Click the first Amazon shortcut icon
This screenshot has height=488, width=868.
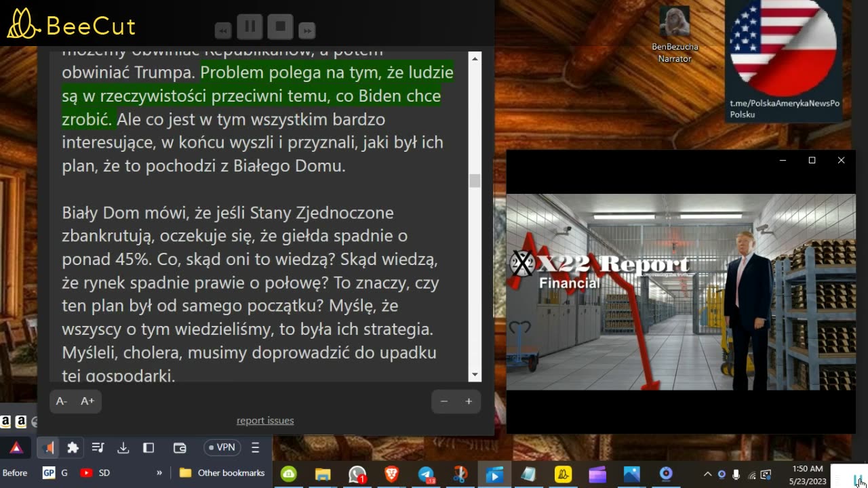5,422
